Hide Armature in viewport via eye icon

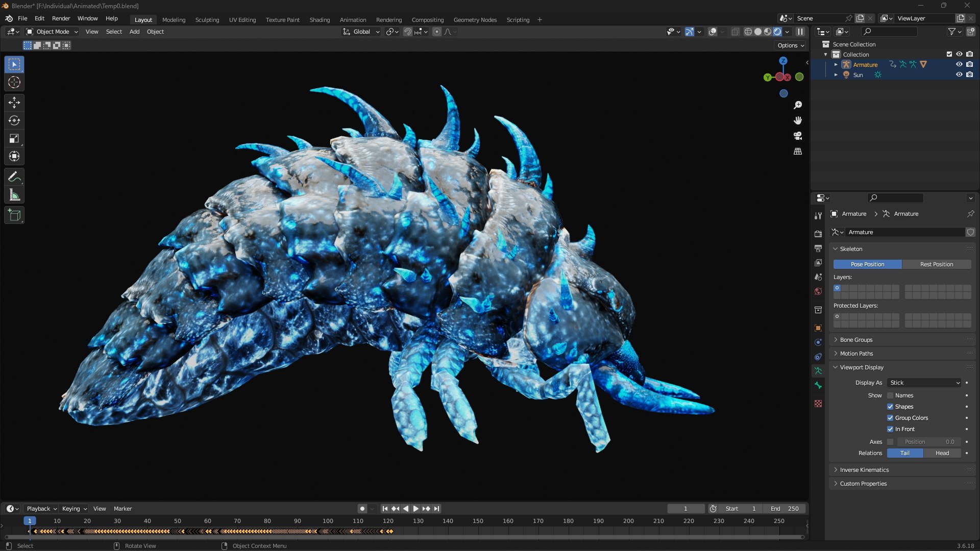pyautogui.click(x=959, y=64)
